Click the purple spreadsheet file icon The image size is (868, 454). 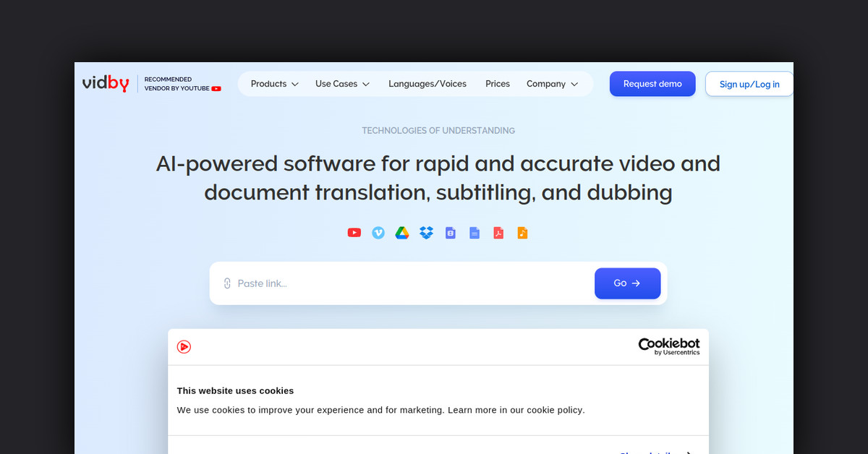click(x=450, y=233)
